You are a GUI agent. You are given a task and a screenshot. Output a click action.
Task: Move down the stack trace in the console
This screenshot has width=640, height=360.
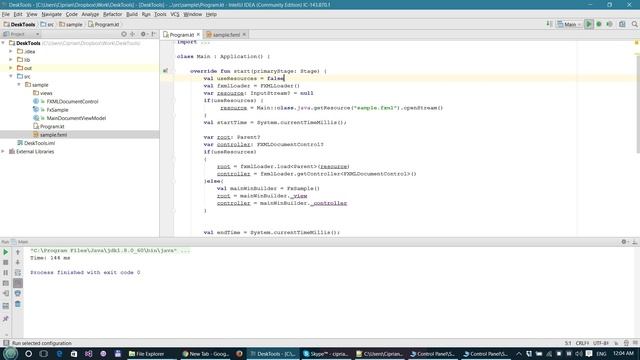pos(18,262)
